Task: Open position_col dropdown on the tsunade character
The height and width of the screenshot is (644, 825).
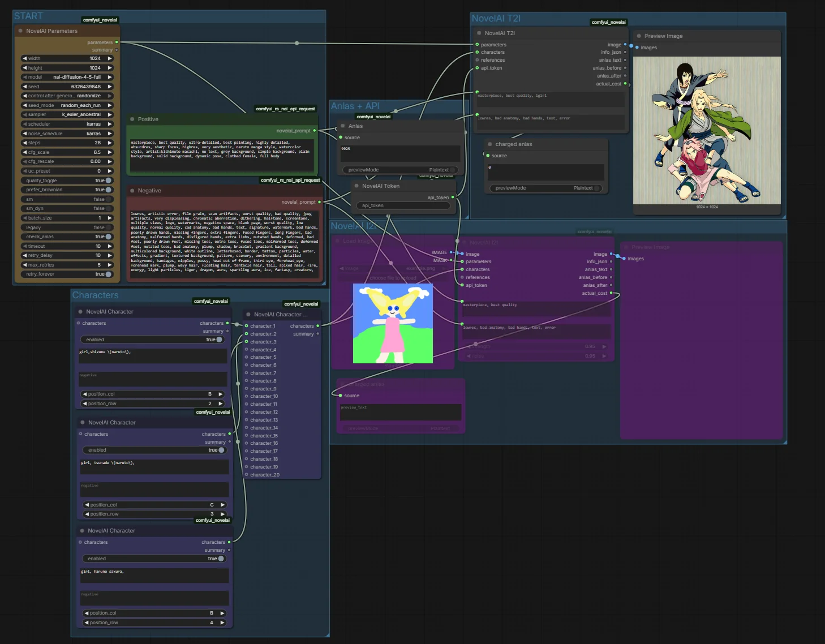Action: [155, 505]
